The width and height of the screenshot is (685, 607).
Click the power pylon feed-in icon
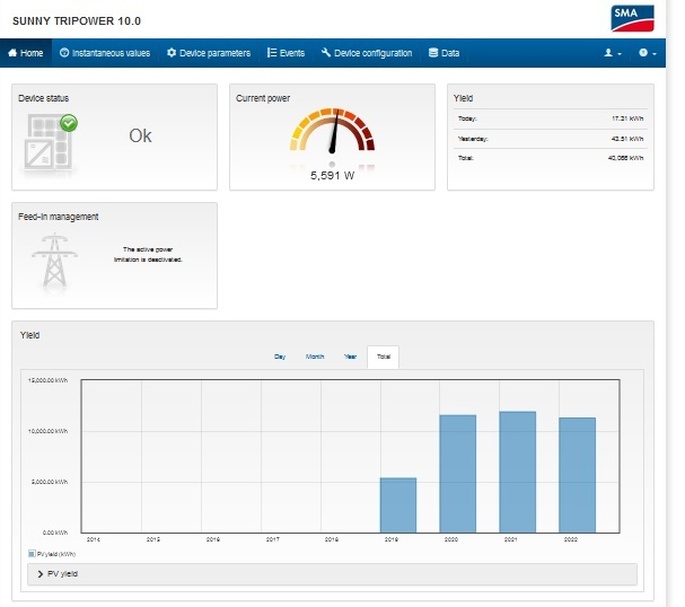click(55, 260)
